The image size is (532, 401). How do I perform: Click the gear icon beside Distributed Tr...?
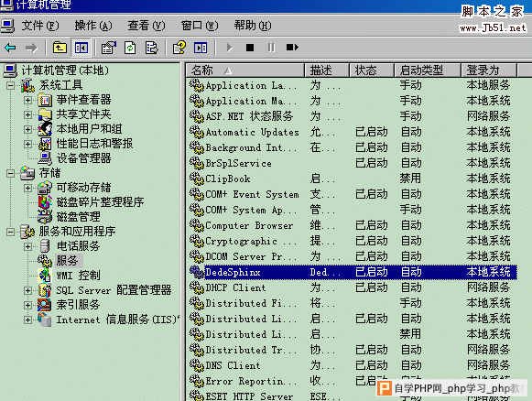click(x=197, y=350)
